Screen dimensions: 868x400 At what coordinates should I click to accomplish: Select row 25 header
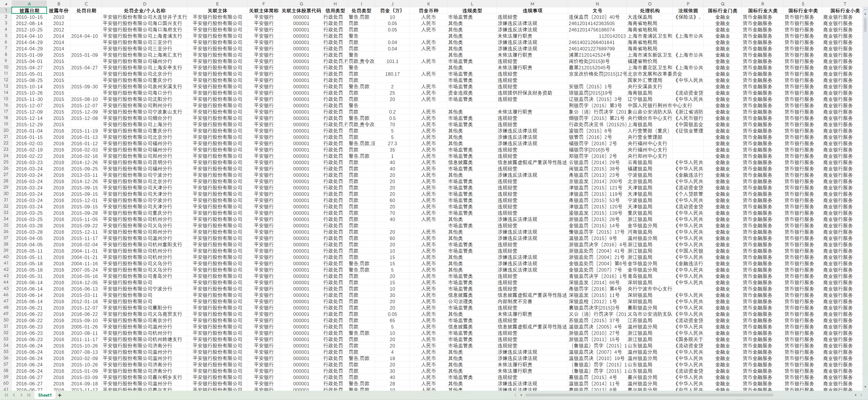(x=6, y=162)
